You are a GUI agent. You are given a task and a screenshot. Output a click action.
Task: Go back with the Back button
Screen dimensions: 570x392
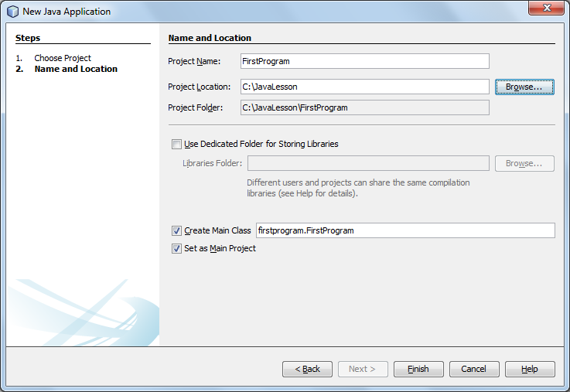307,369
